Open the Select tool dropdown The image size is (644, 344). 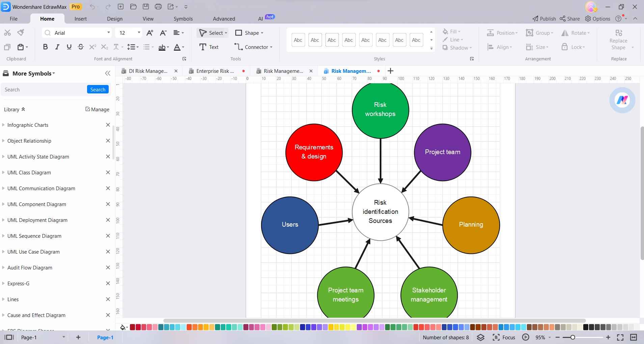(226, 33)
